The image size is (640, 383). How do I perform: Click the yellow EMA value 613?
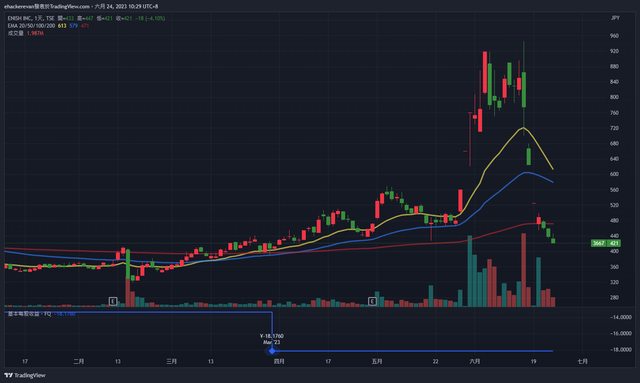(62, 26)
